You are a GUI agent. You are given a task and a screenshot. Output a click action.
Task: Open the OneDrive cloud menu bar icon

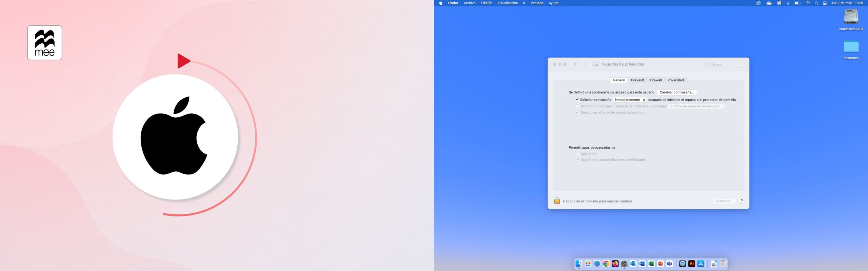(769, 3)
